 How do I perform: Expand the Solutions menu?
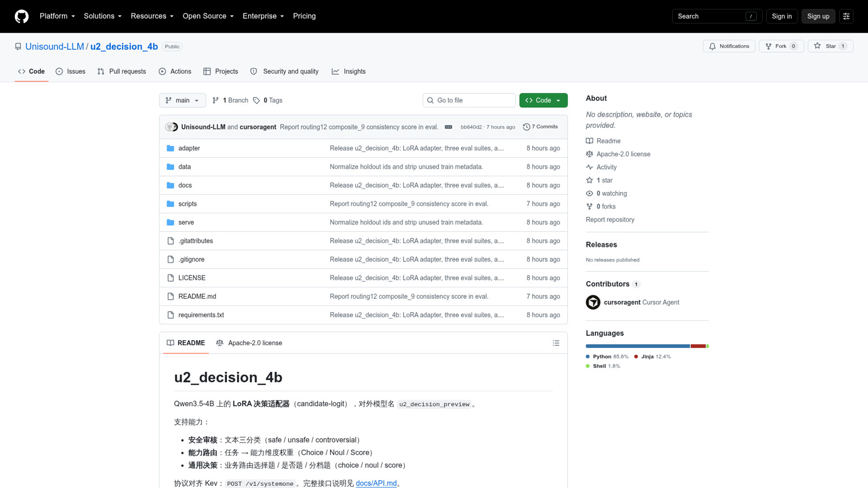point(102,16)
